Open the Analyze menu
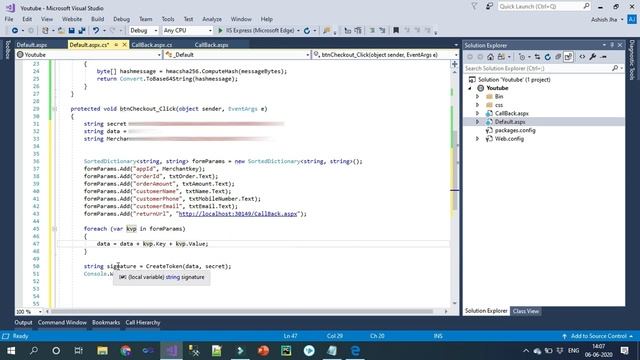This screenshot has height=360, width=640. pyautogui.click(x=212, y=19)
